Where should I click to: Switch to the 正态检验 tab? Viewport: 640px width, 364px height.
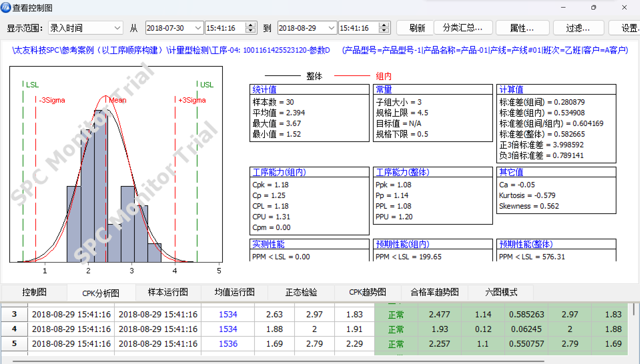(x=301, y=292)
